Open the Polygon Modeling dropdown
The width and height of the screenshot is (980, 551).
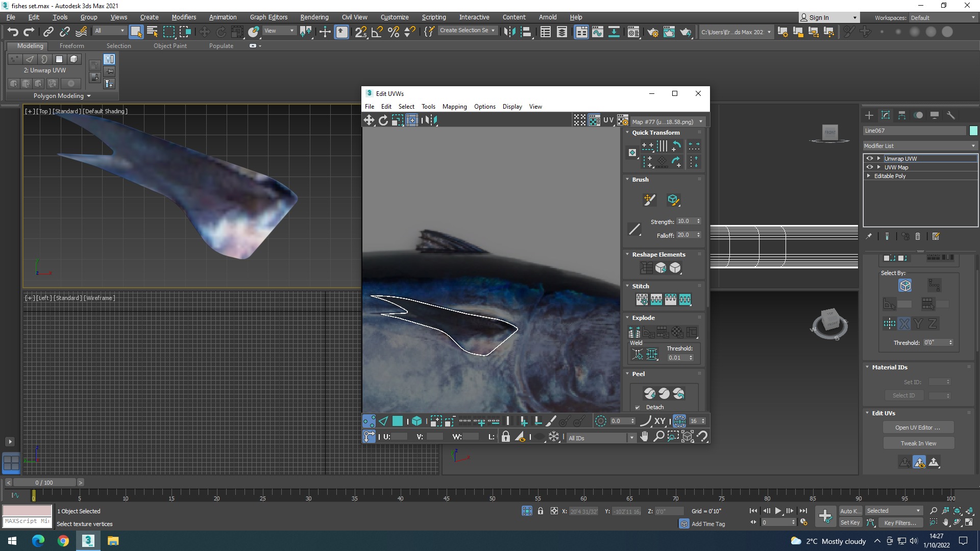(62, 96)
